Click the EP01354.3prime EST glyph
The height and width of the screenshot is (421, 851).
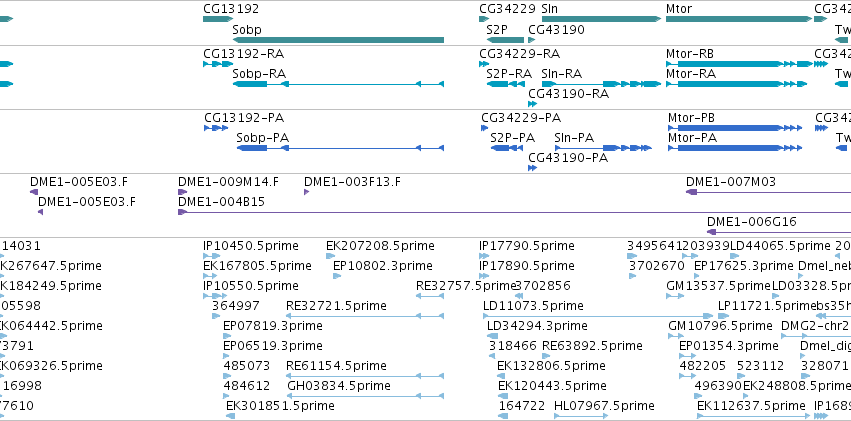click(688, 356)
